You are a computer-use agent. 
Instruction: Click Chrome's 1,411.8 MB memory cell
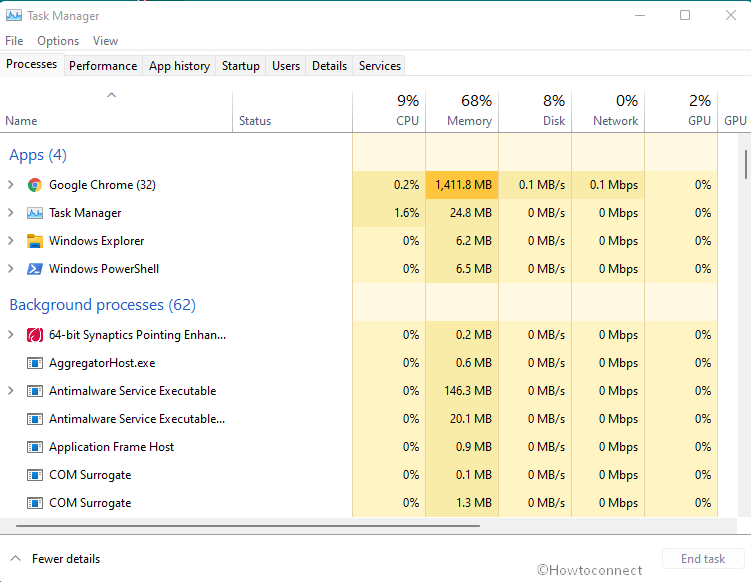(462, 185)
